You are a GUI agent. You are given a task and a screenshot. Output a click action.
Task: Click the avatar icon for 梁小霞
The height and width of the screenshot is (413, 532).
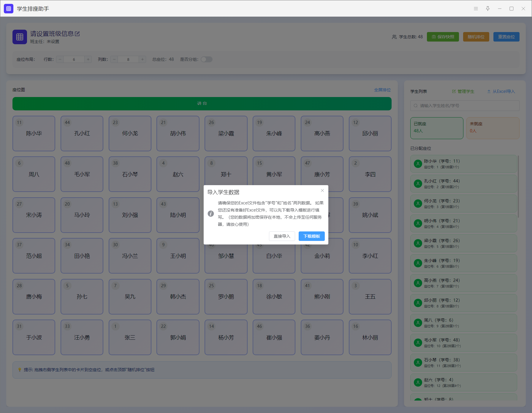(x=418, y=243)
